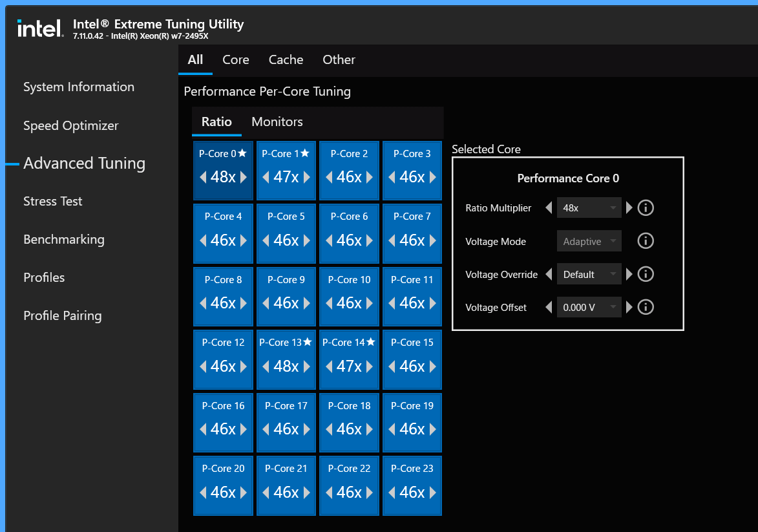This screenshot has width=758, height=532.
Task: Click the P-Core 1 favored-core star
Action: (x=305, y=153)
